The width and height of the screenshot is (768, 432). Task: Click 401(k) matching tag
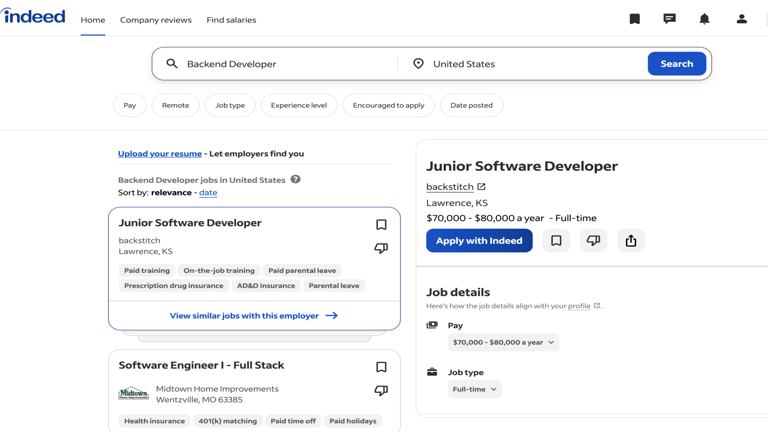coord(227,421)
